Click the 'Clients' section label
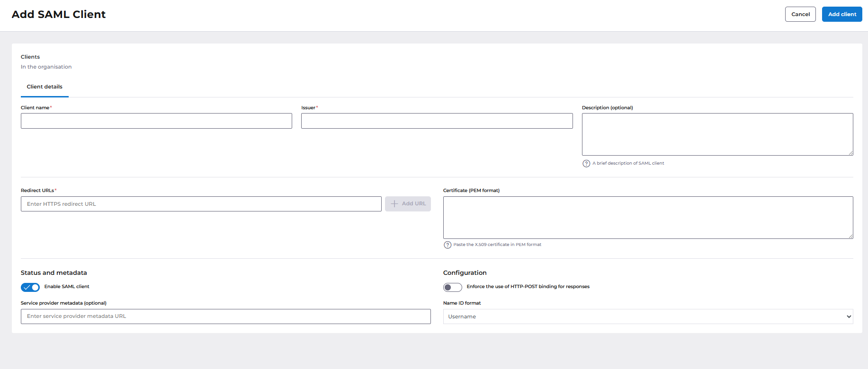The height and width of the screenshot is (369, 868). pyautogui.click(x=30, y=57)
